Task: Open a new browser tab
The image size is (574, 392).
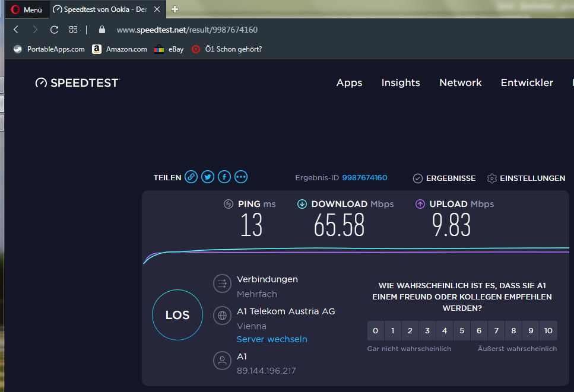Action: pyautogui.click(x=175, y=9)
